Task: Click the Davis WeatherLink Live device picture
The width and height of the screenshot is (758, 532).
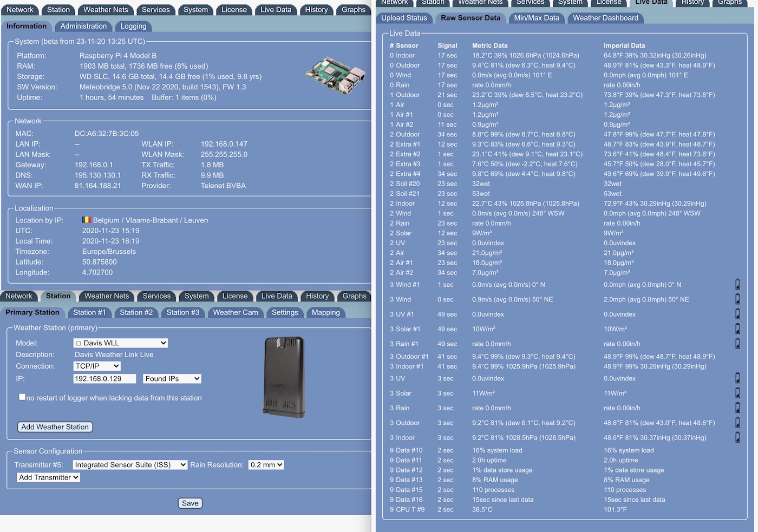Action: (x=284, y=377)
